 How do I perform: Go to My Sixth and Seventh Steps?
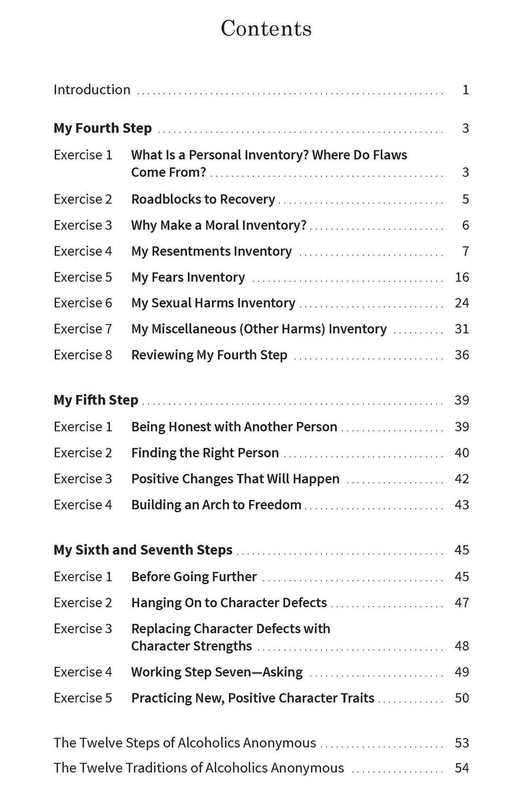[x=143, y=550]
